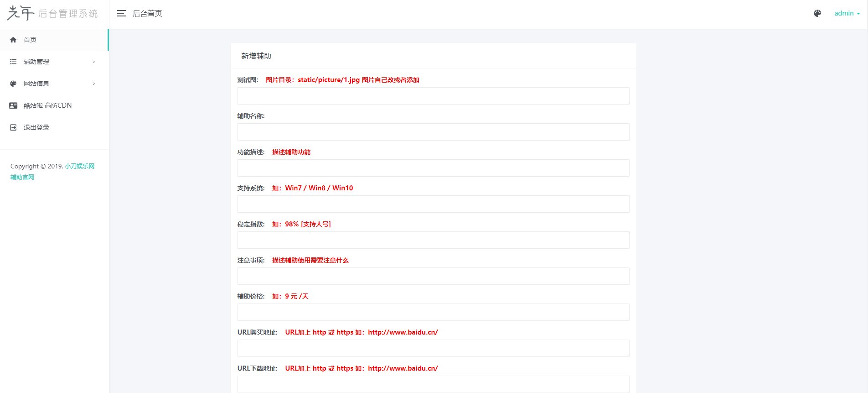This screenshot has height=393, width=868.
Task: Open the theme palette icon in header
Action: [x=817, y=13]
